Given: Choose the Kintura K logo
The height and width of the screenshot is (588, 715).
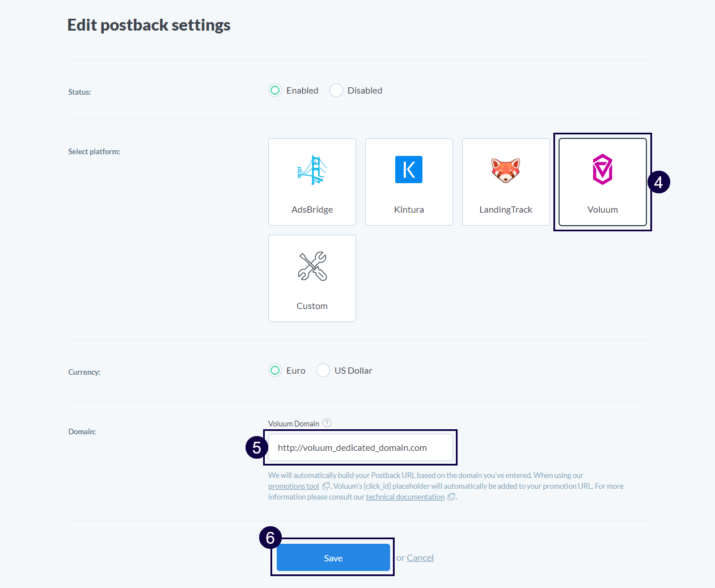Looking at the screenshot, I should coord(409,170).
